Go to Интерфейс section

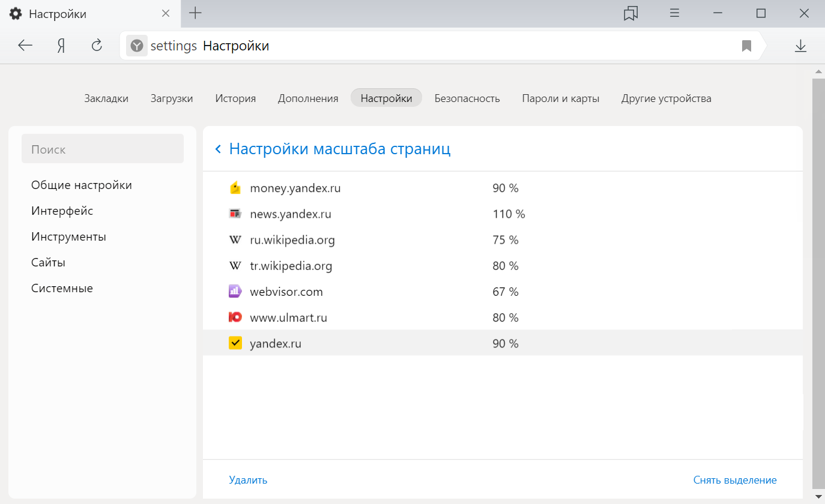coord(62,211)
